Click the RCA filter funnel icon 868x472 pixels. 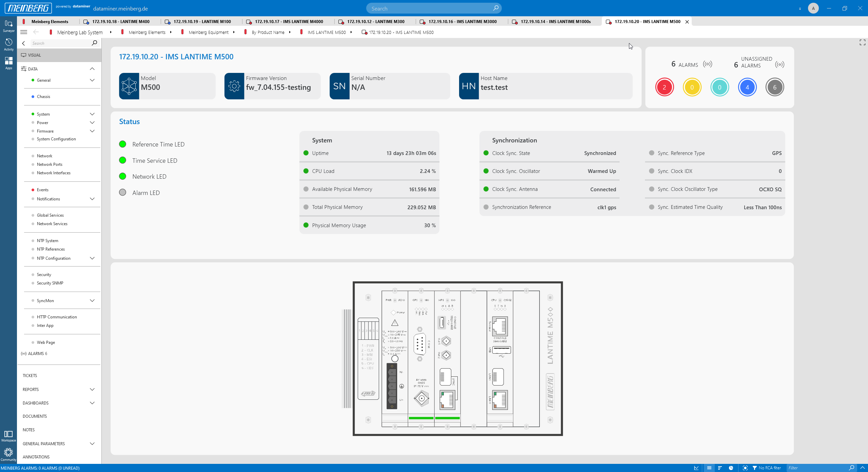(x=755, y=468)
